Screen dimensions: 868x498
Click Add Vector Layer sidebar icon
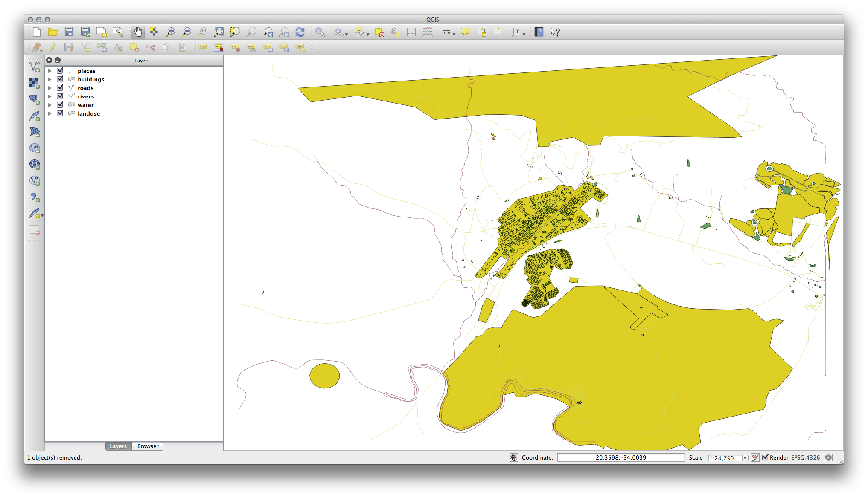35,67
